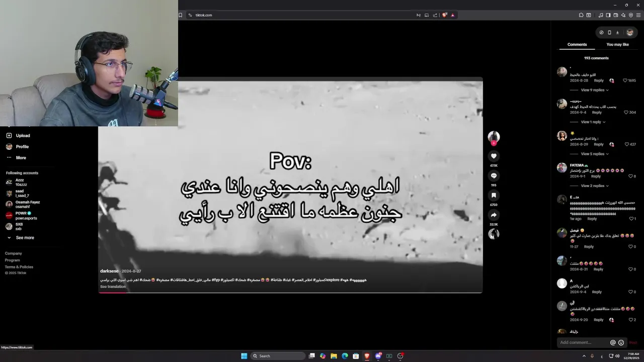Expand View 5 replies
The height and width of the screenshot is (362, 644).
[595, 154]
